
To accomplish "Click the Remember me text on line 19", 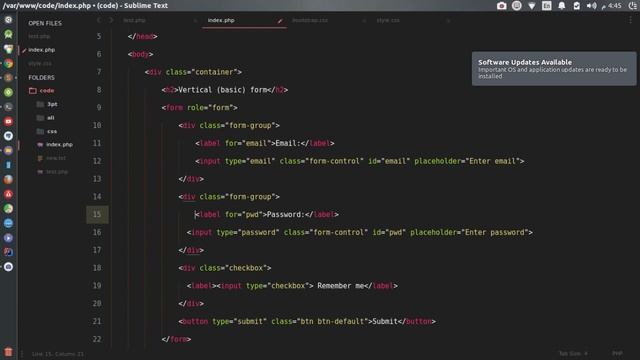I will click(340, 286).
